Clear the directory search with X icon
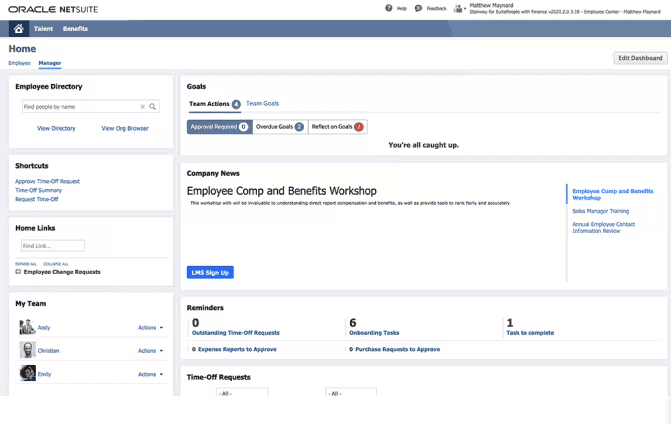The height and width of the screenshot is (424, 671). 142,106
